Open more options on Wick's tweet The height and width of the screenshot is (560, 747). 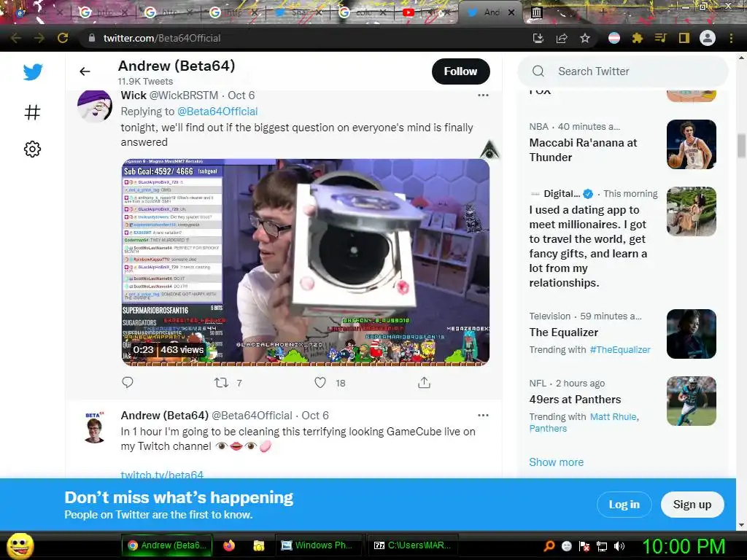pos(483,96)
